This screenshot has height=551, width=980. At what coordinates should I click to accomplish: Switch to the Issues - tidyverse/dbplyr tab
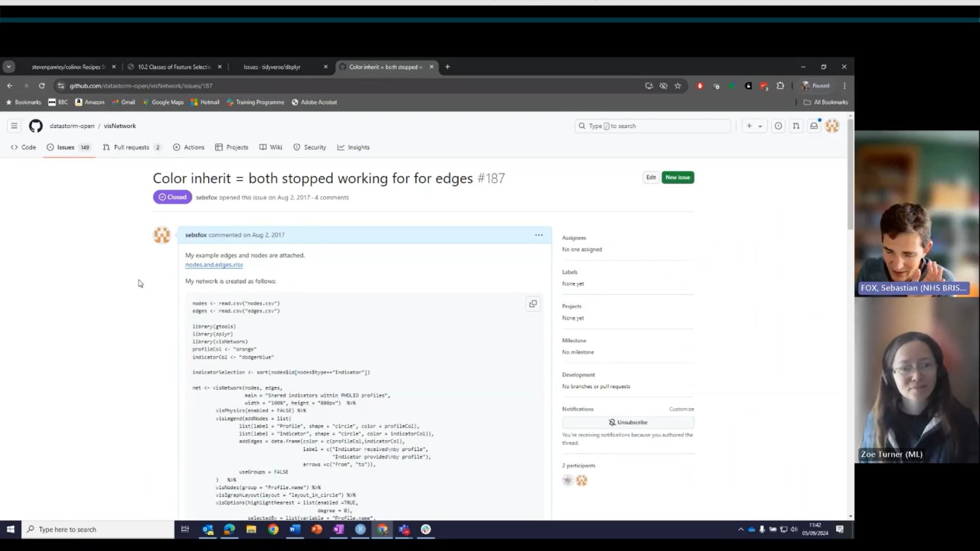click(x=272, y=67)
